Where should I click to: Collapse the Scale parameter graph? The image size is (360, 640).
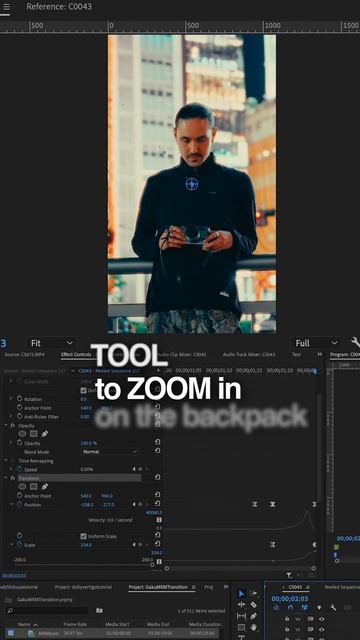coord(11,544)
